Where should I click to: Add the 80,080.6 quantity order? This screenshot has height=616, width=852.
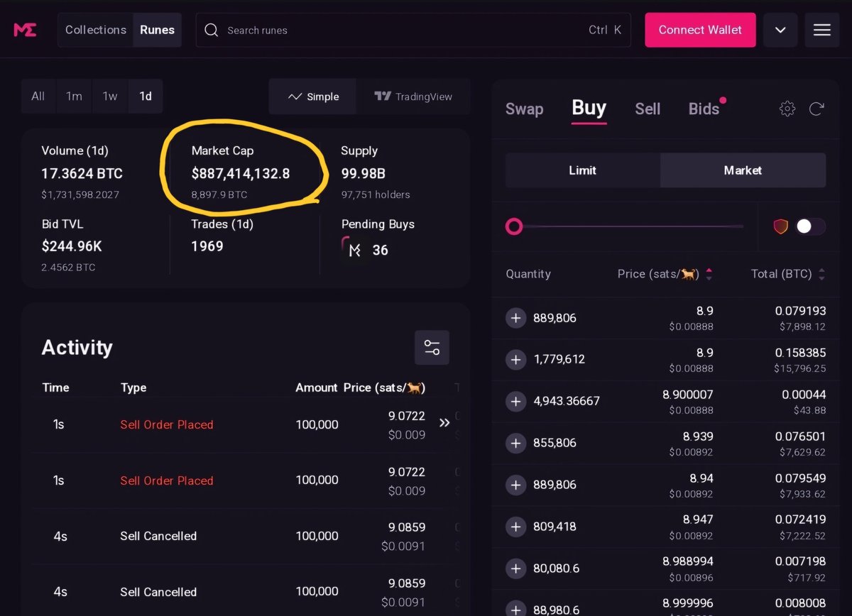pyautogui.click(x=515, y=568)
